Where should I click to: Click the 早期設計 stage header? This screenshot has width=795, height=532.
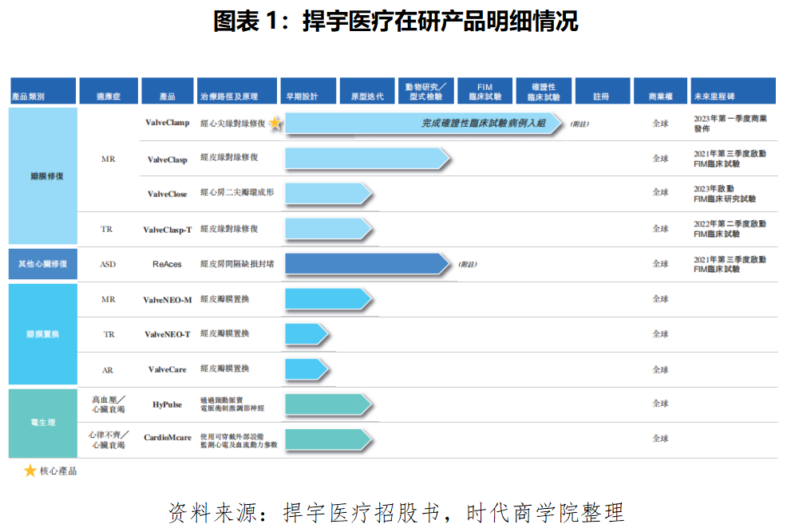click(x=308, y=91)
